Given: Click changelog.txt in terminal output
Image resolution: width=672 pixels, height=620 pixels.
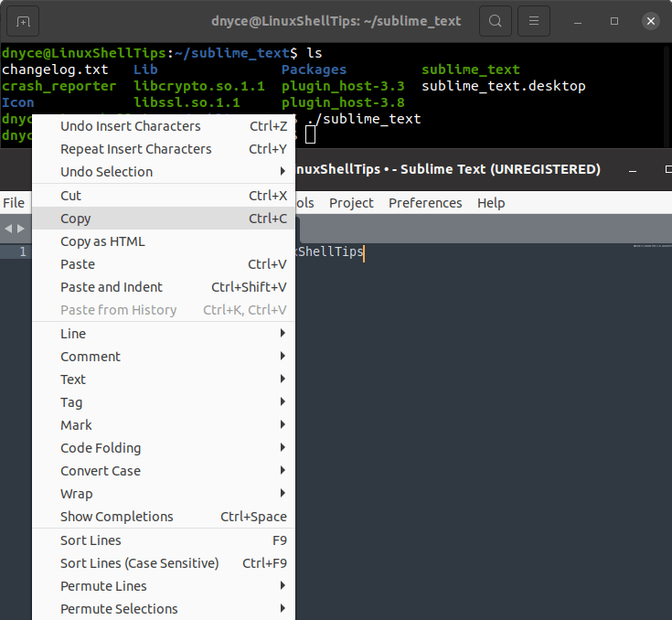Looking at the screenshot, I should 55,69.
